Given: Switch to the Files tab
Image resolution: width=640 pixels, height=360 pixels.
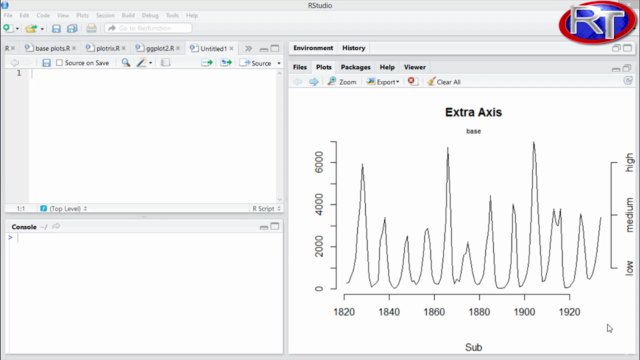Looking at the screenshot, I should coord(300,67).
